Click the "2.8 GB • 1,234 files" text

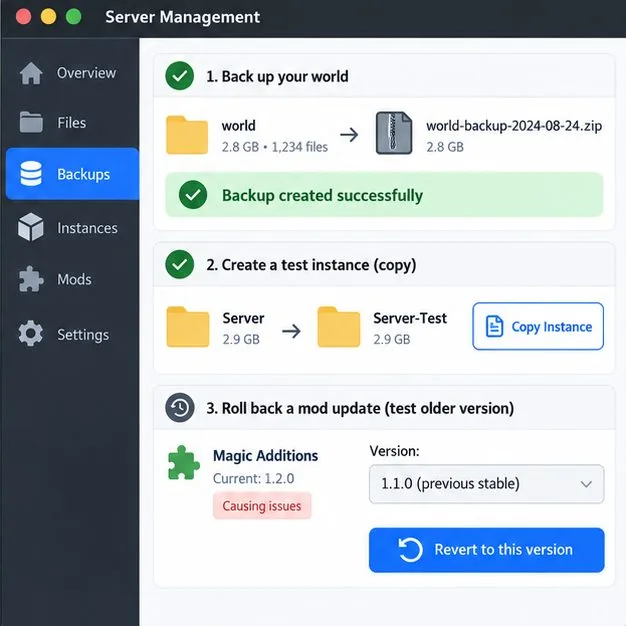(275, 147)
